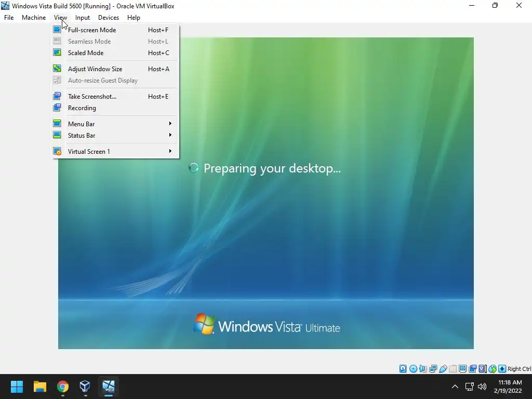Switch to the Vista VM taskbar icon
The height and width of the screenshot is (399, 532).
pos(109,387)
